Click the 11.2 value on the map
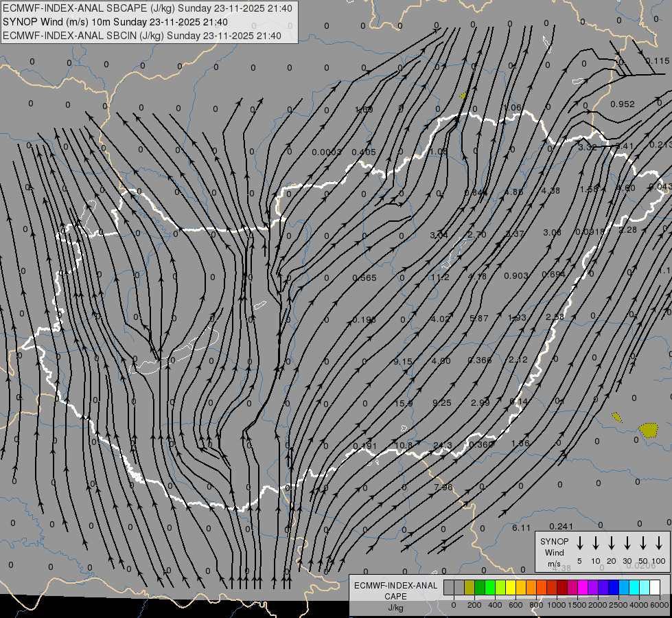 click(x=441, y=277)
